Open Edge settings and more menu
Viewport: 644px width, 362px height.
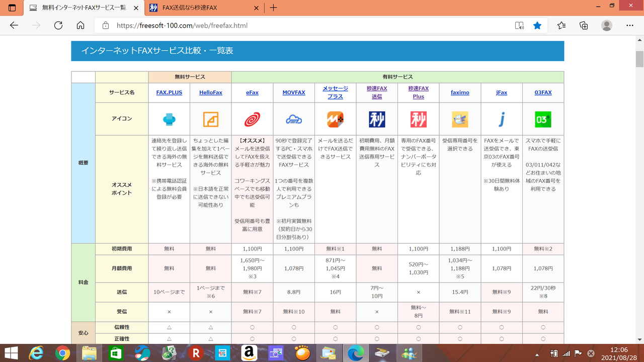[x=630, y=25]
